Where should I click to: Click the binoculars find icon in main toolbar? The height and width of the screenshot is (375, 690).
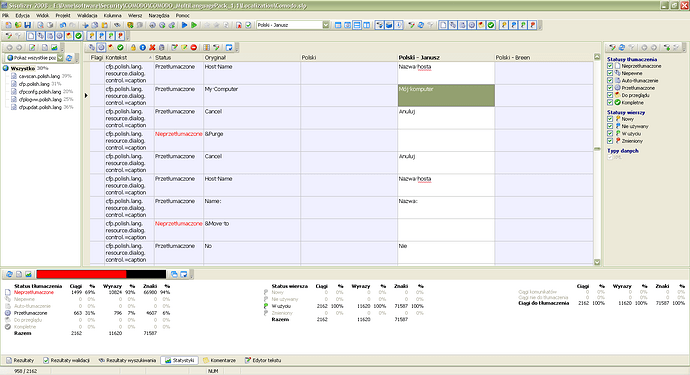(117, 25)
